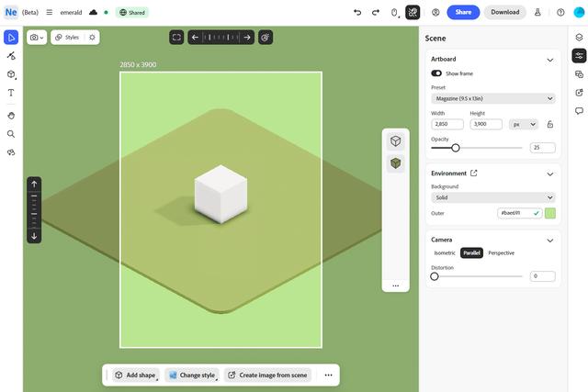The height and width of the screenshot is (392, 588).
Task: Click the fit-to-frame view icon
Action: coord(176,38)
